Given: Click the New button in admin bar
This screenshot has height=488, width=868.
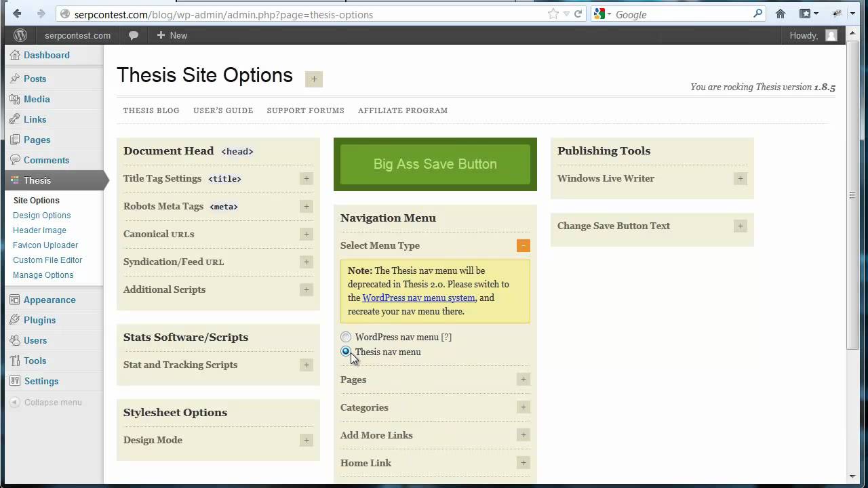Looking at the screenshot, I should (x=172, y=35).
